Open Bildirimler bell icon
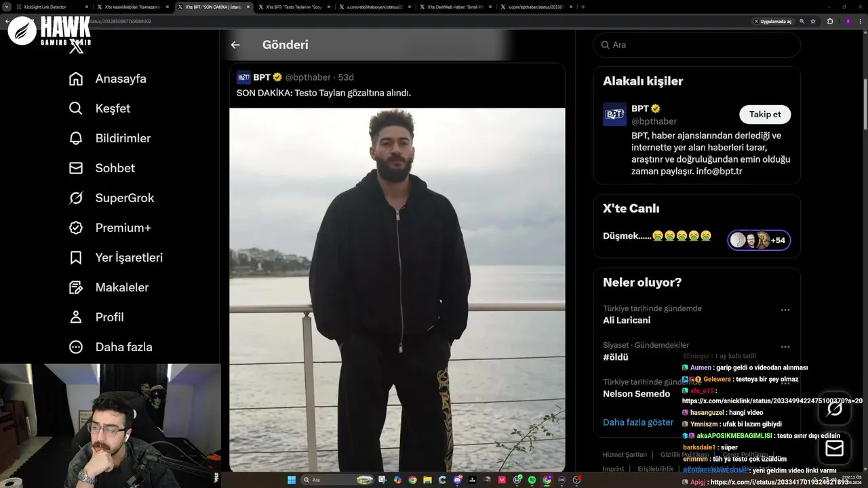The height and width of the screenshot is (488, 868). point(76,138)
